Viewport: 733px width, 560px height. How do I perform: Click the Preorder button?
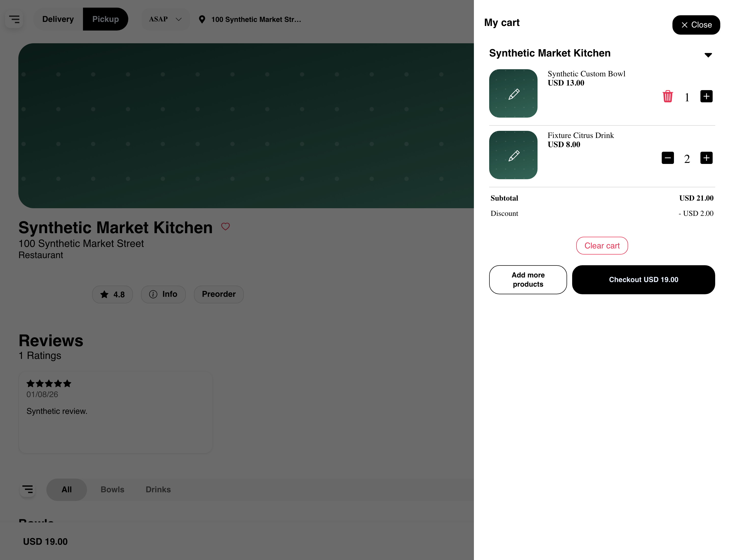click(x=219, y=294)
